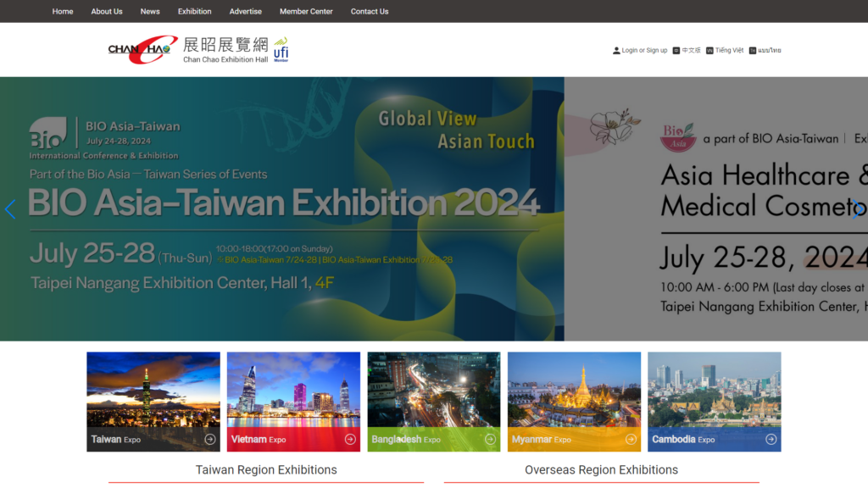Open the News section
The image size is (868, 488).
[150, 11]
